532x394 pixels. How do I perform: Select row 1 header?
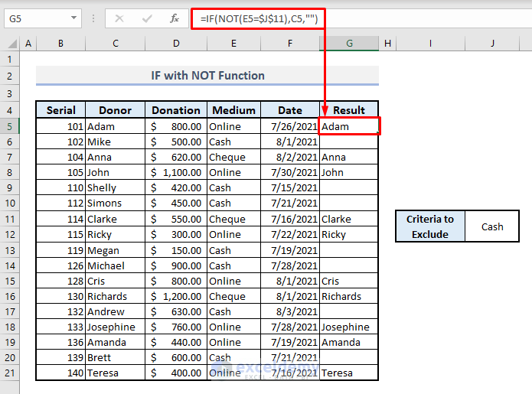[9, 60]
